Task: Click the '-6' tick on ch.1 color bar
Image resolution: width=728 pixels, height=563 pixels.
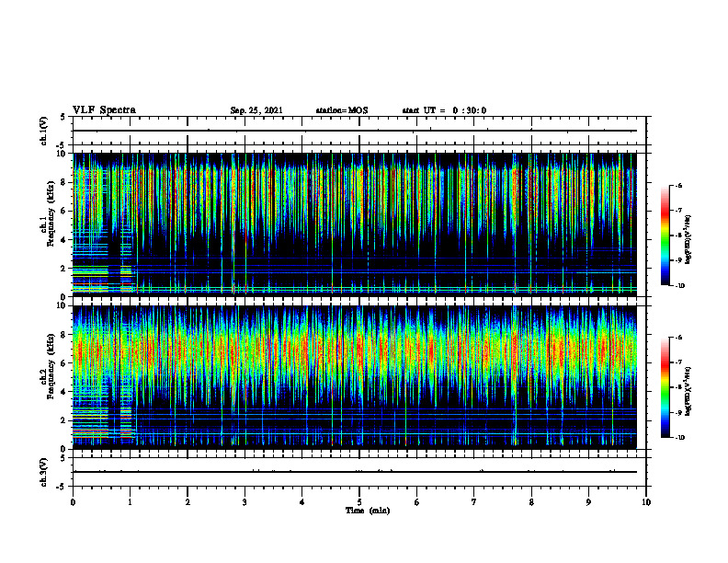Action: pos(678,186)
